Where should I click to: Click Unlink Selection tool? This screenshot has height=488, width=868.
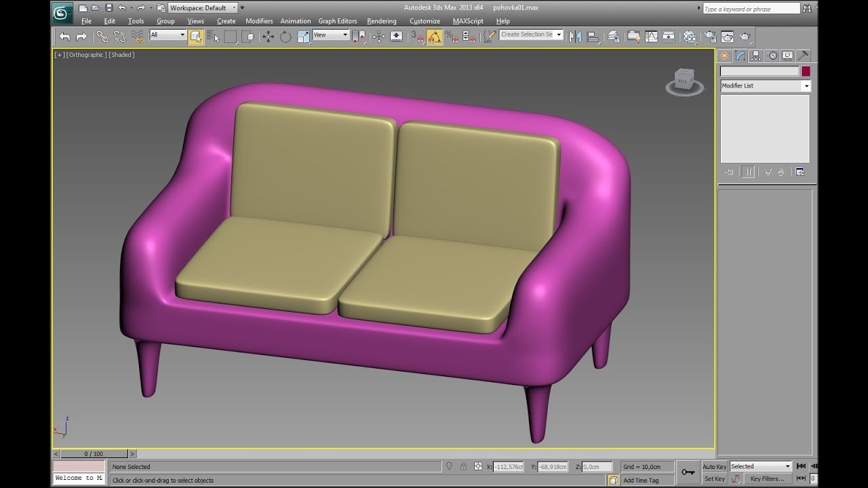[119, 37]
